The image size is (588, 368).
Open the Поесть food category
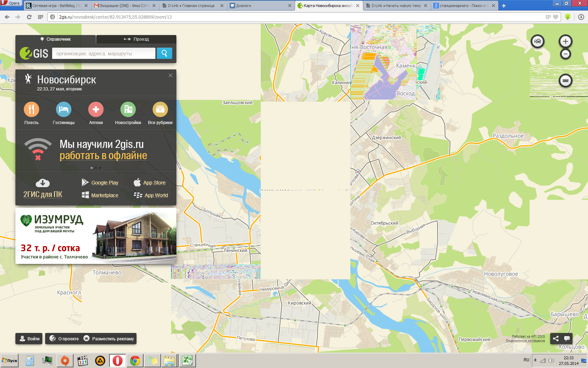pos(31,110)
